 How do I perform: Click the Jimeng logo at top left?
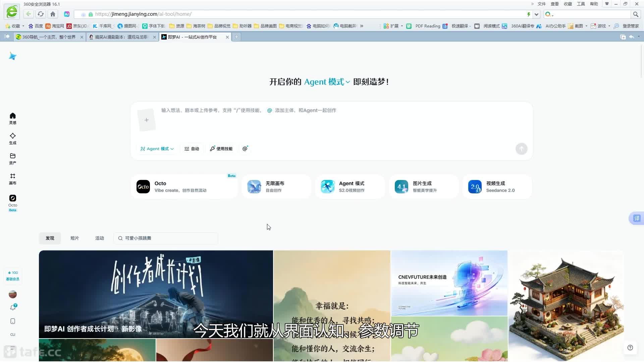click(12, 56)
